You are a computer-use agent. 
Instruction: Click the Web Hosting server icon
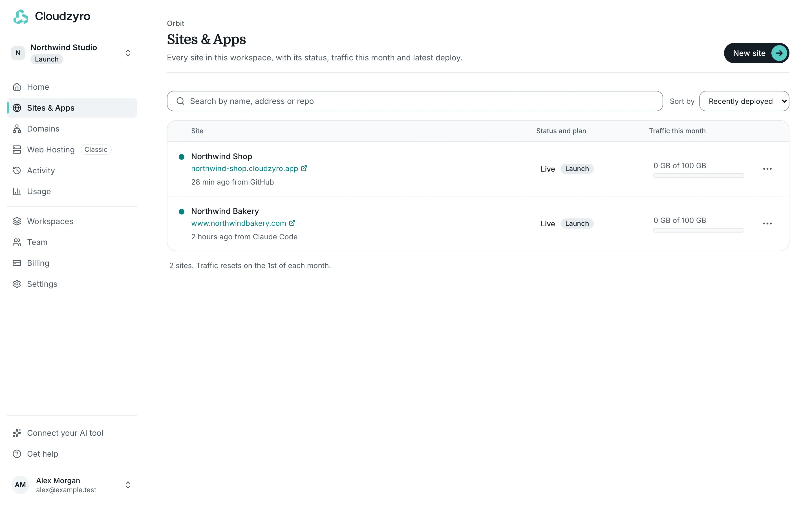[17, 150]
